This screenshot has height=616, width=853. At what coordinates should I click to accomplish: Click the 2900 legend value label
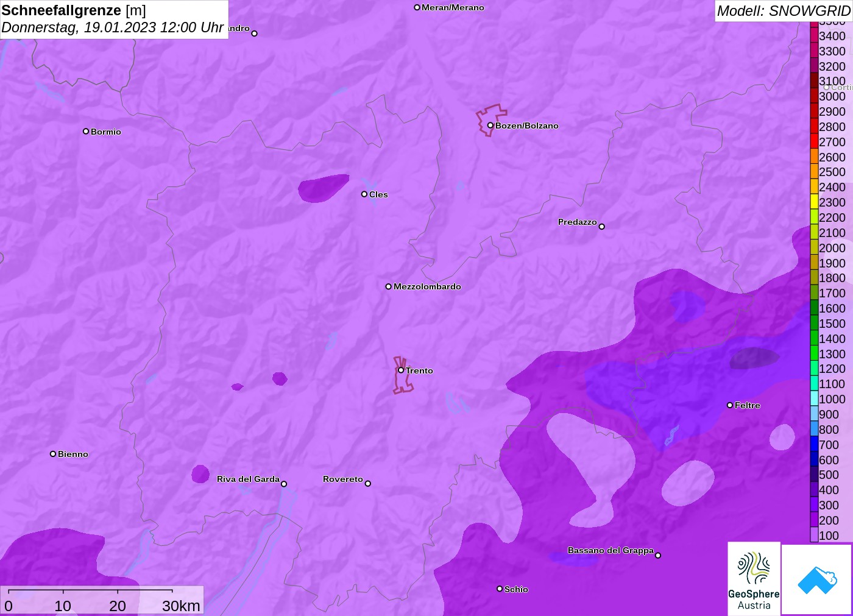point(832,112)
